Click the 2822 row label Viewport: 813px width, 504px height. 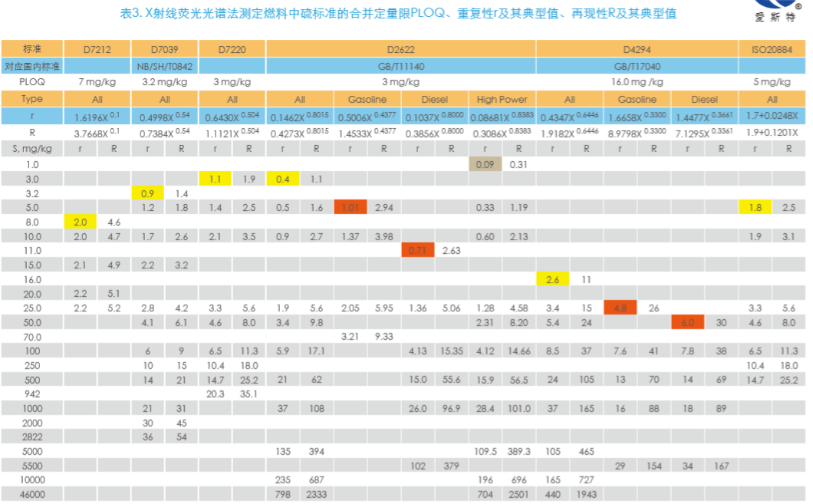pos(32,437)
